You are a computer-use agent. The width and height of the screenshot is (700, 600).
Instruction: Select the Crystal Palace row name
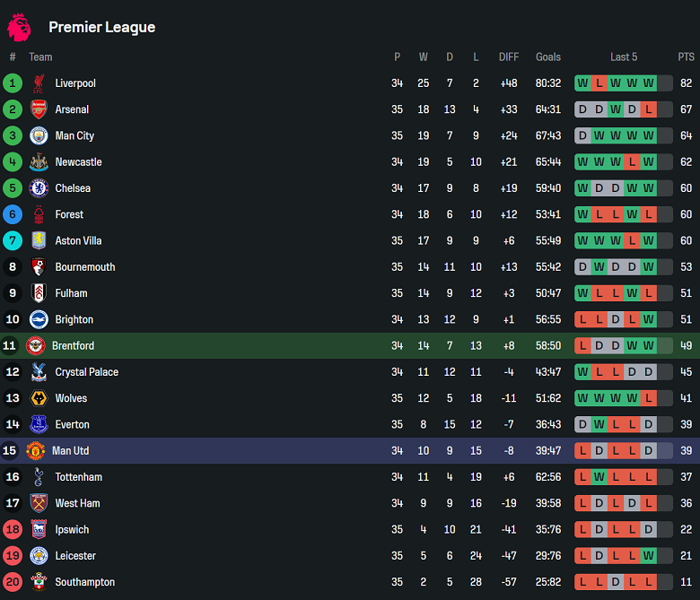point(86,372)
